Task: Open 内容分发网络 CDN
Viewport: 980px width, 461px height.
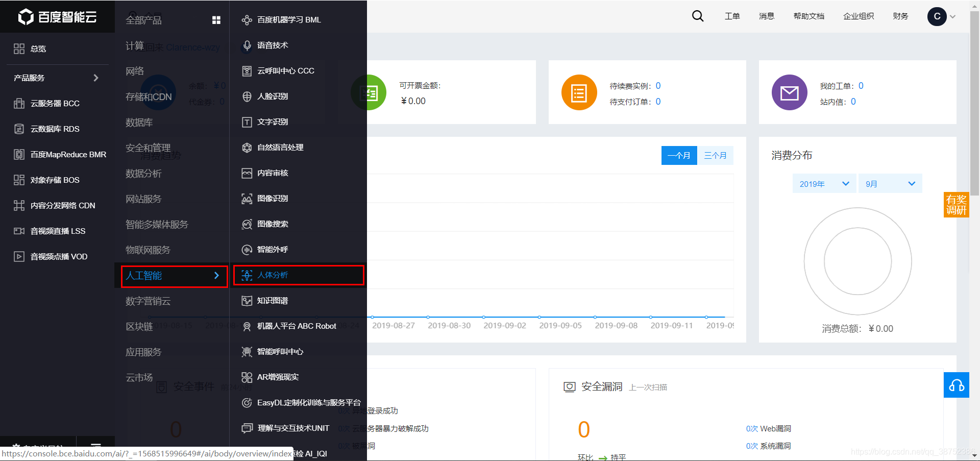Action: click(55, 205)
